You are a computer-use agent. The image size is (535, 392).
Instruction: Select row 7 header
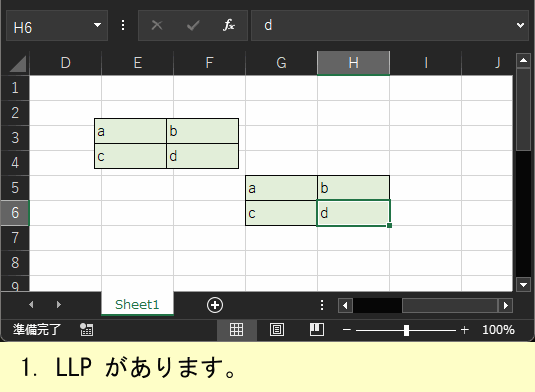point(15,238)
